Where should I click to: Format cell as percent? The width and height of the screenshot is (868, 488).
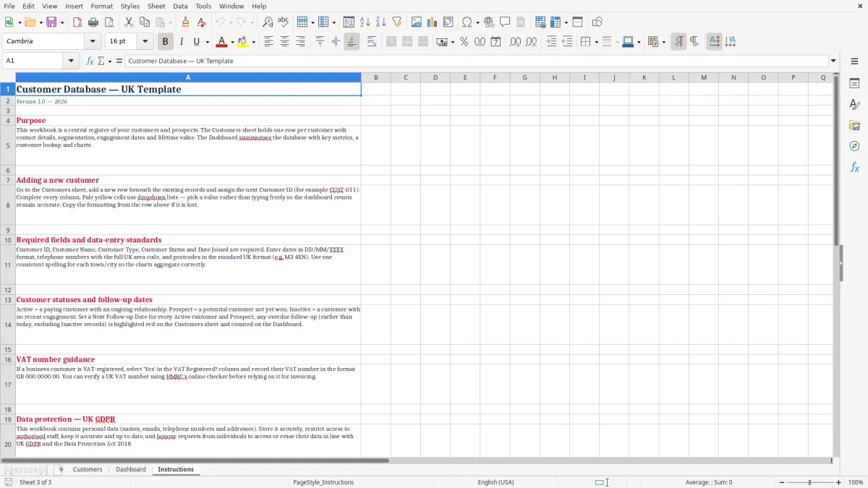[x=464, y=42]
